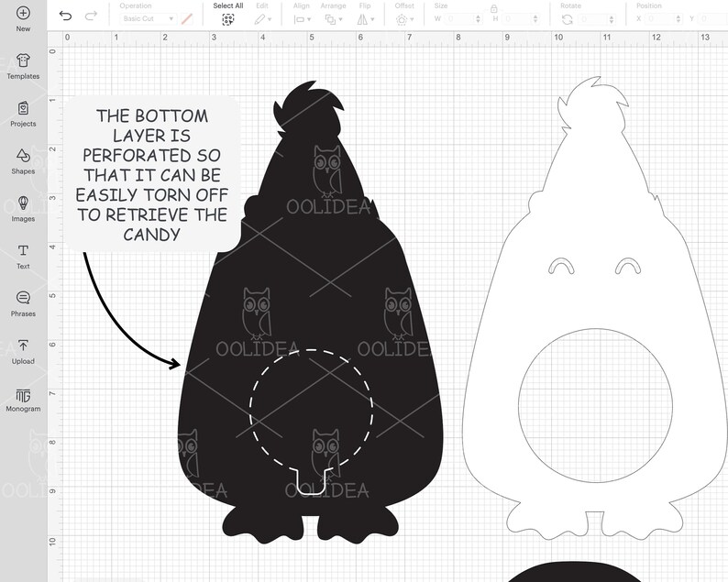
Task: Click the Rotate icon
Action: tap(567, 19)
